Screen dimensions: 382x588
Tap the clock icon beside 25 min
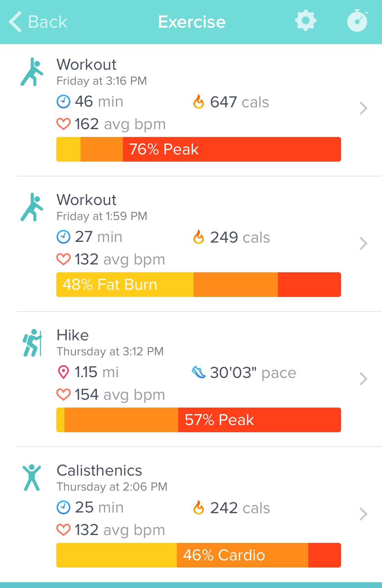[63, 507]
